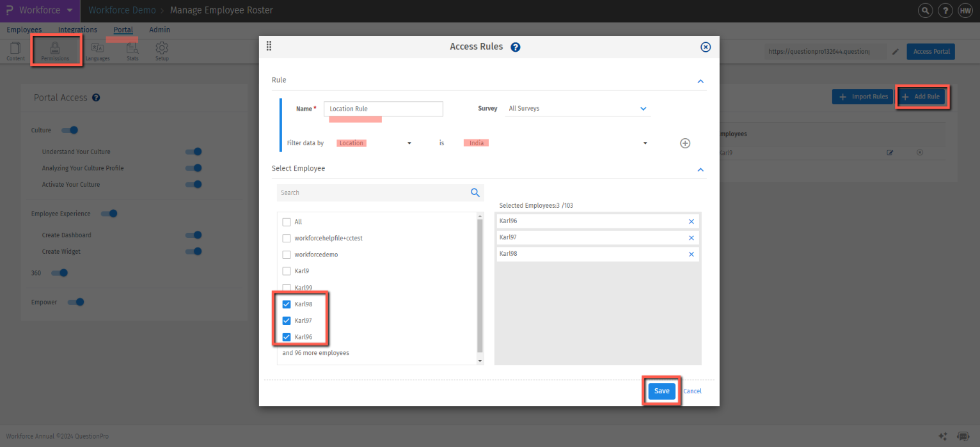Toggle the Activate Your Culture switch
This screenshot has height=447, width=980.
[x=193, y=184]
